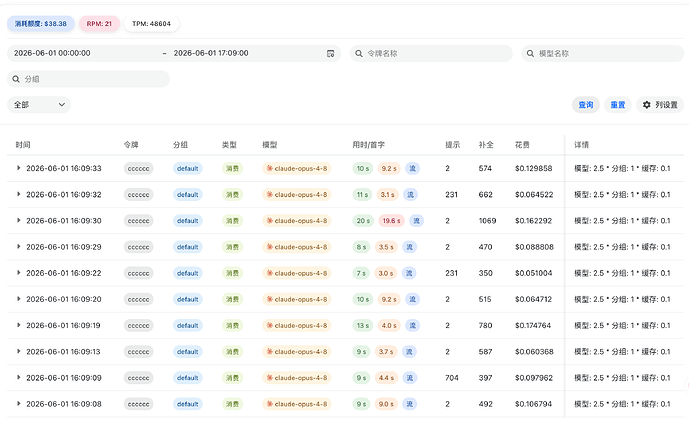Screen dimensions: 689x421
Task: Expand the 2026-06-01 16:09:29 log row
Action: (18, 247)
